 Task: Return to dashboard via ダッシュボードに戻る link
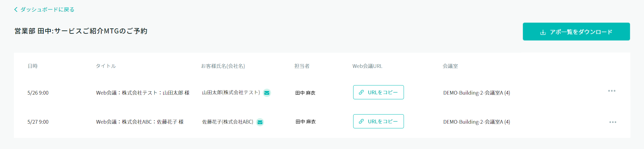coord(47,9)
